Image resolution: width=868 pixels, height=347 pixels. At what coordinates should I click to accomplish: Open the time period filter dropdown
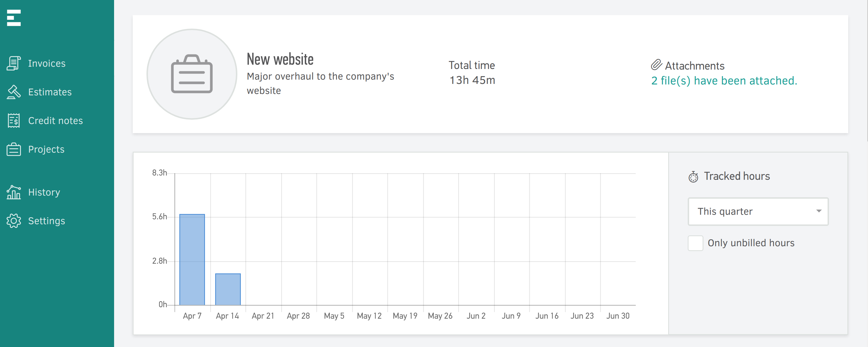(758, 211)
